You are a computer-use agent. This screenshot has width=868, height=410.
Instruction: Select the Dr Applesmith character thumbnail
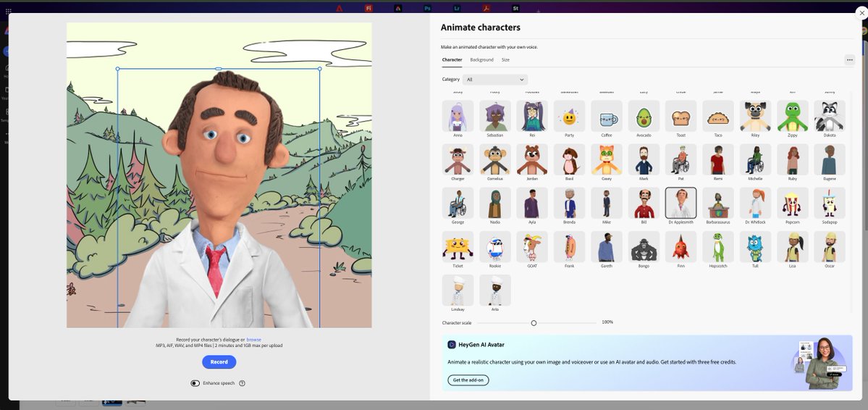pos(681,203)
